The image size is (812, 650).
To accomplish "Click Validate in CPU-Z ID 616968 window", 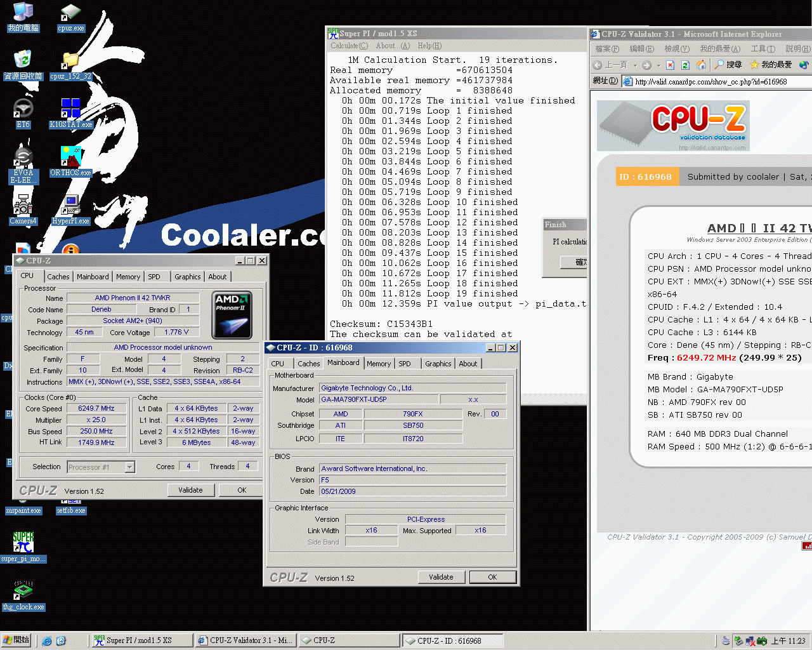I will 441,577.
